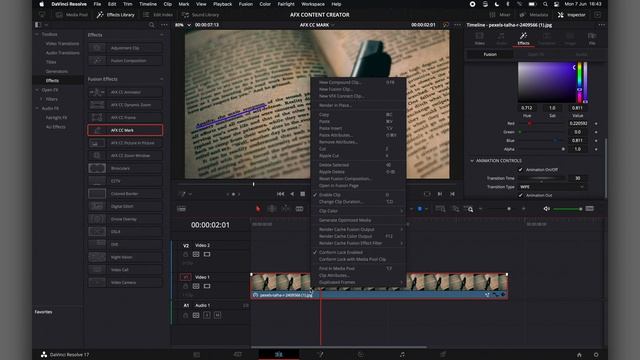Open the Inspector panel toggle
The height and width of the screenshot is (360, 640).
point(571,15)
